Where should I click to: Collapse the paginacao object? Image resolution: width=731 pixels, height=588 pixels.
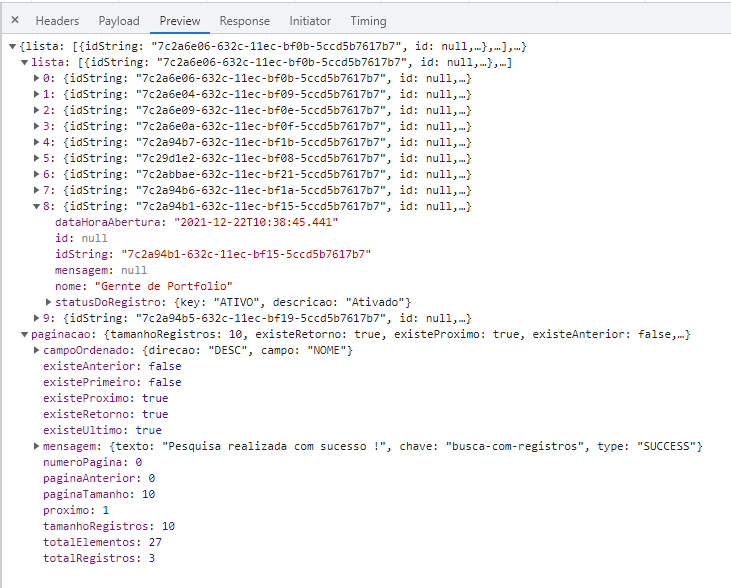tap(25, 334)
